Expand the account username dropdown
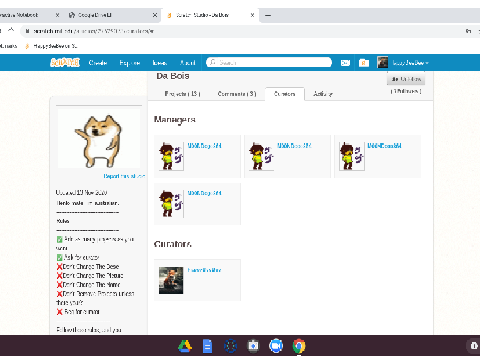Screen dimensions: 480x360 coord(410,63)
